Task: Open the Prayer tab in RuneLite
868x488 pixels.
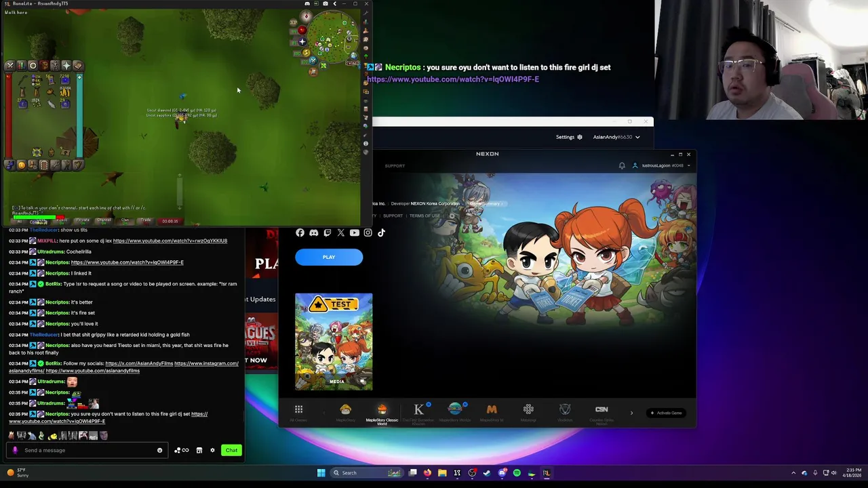Action: (66, 66)
